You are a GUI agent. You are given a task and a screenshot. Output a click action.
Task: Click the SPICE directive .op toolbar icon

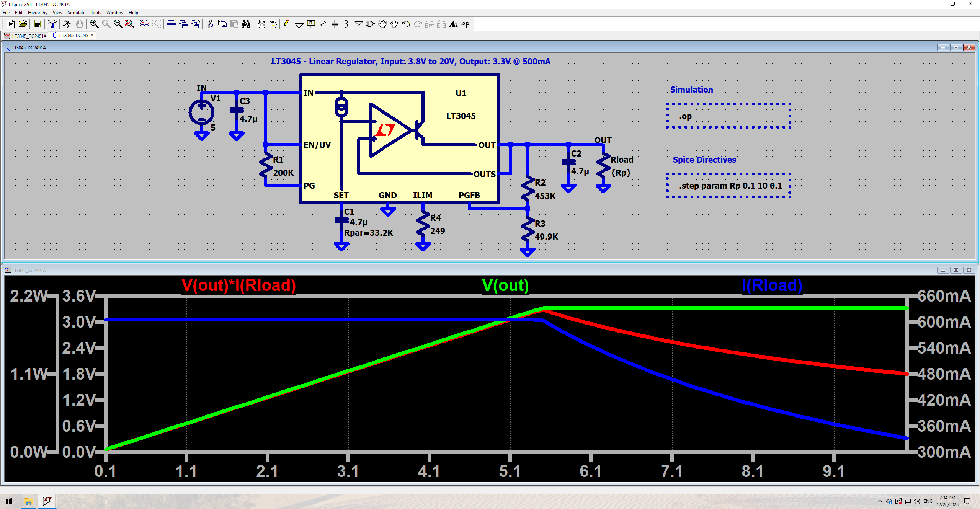tap(465, 24)
